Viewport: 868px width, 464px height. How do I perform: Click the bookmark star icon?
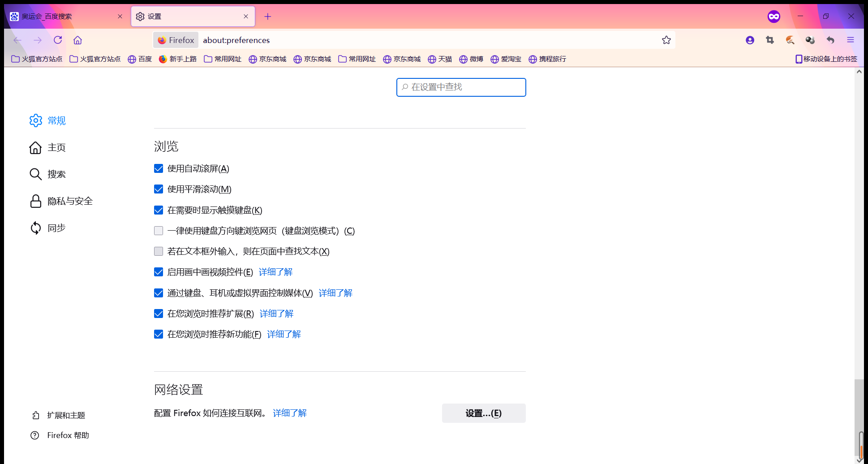666,40
